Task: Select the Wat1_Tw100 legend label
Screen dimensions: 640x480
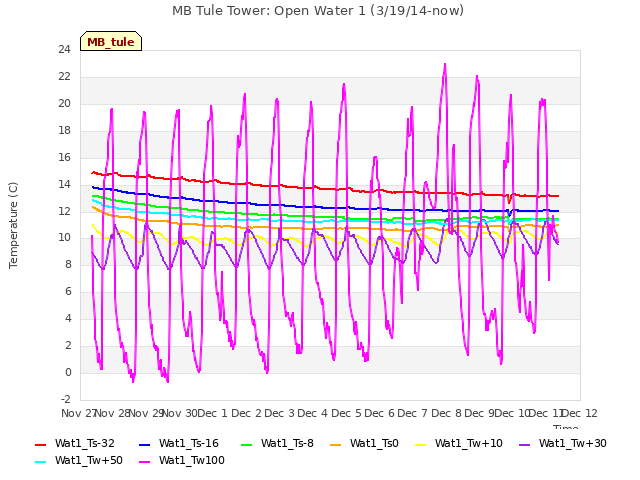Action: click(192, 460)
